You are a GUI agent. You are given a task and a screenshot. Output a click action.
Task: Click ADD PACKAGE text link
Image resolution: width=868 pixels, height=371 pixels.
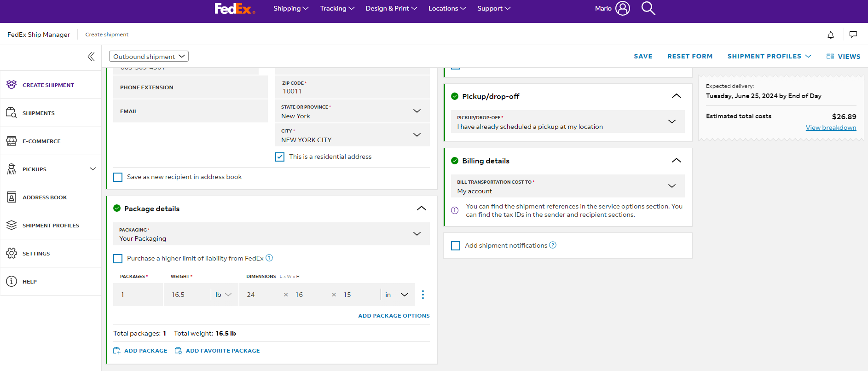tap(145, 351)
